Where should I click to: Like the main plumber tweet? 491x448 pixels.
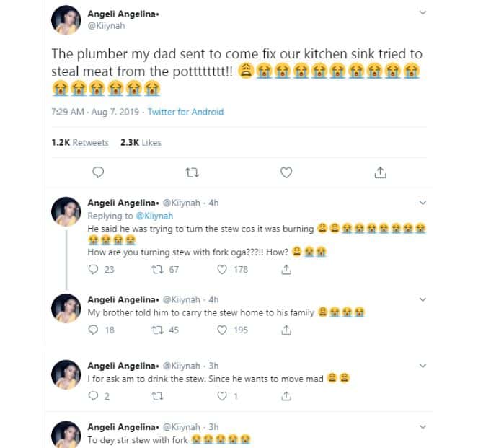(x=286, y=172)
